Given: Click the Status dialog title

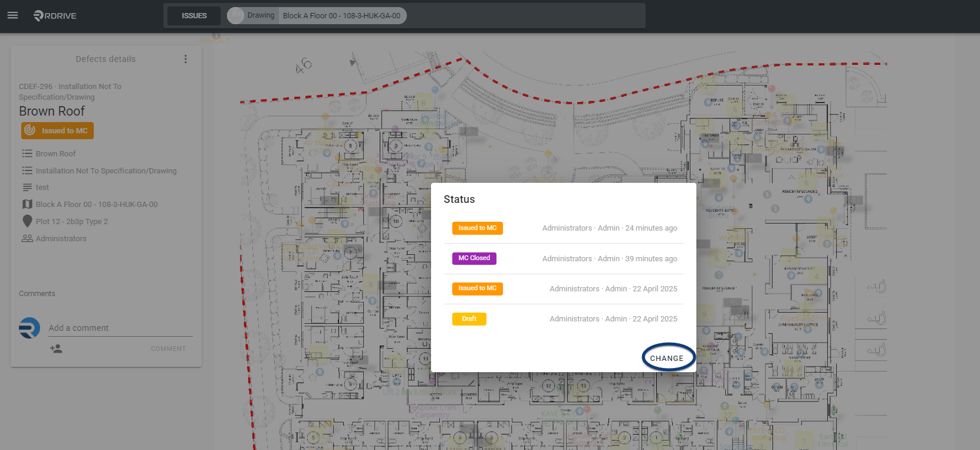Looking at the screenshot, I should click(459, 199).
